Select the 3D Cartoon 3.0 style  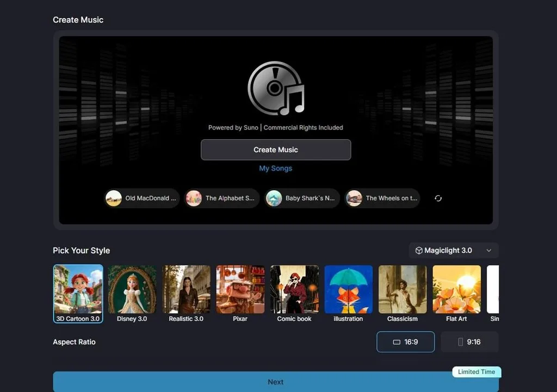78,294
